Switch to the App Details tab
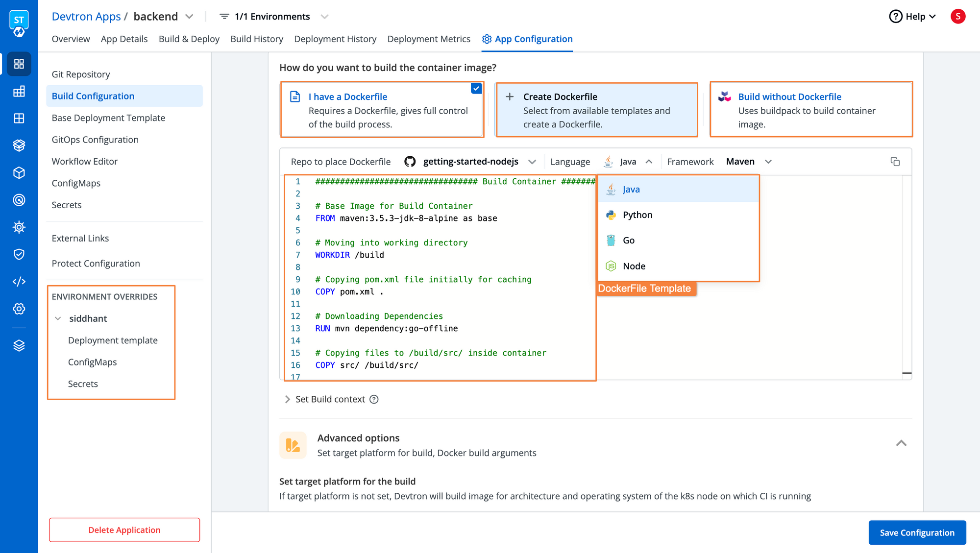Screen dimensions: 980x553 pos(124,39)
